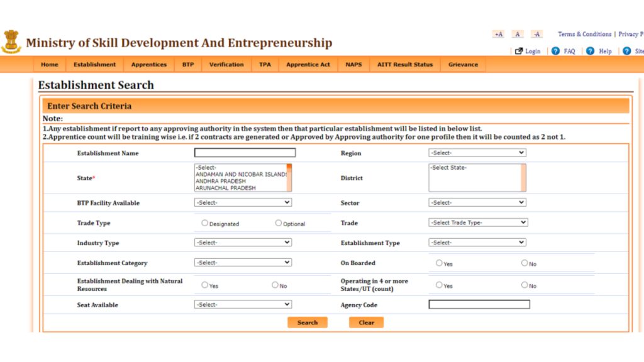
Task: Open the Verification menu
Action: 226,65
